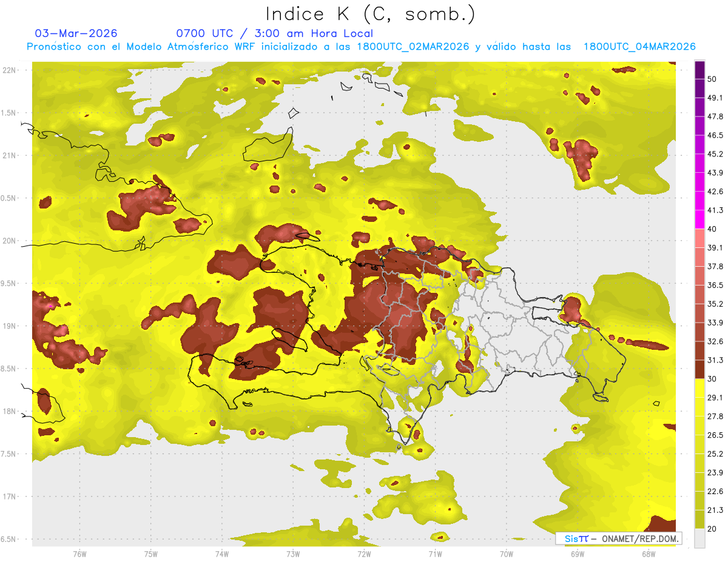Click colorbar label '47.8'

pyautogui.click(x=715, y=116)
